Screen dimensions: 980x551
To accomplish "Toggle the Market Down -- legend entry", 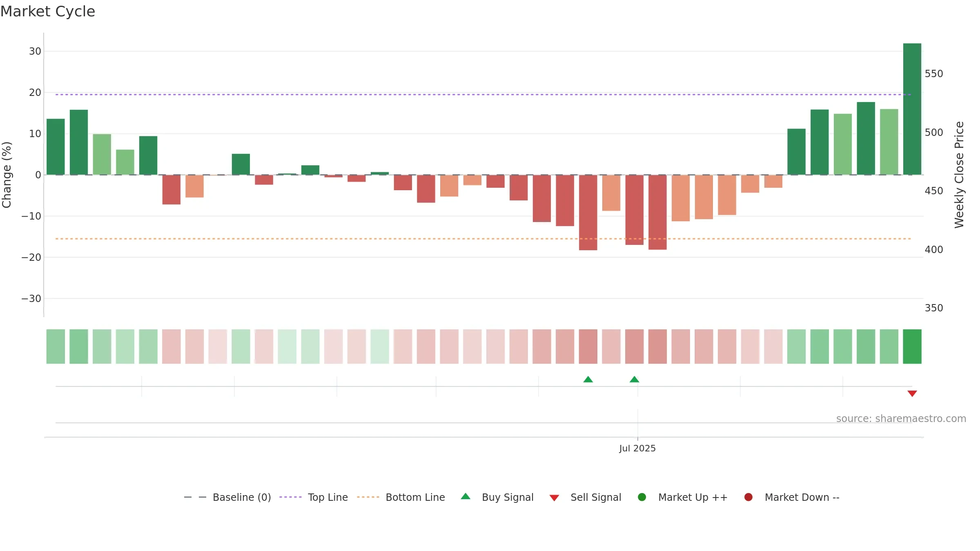I will point(792,497).
